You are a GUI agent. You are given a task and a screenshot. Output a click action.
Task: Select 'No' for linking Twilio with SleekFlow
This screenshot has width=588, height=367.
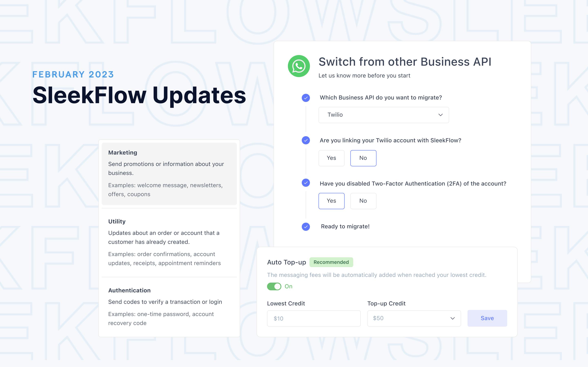tap(363, 158)
